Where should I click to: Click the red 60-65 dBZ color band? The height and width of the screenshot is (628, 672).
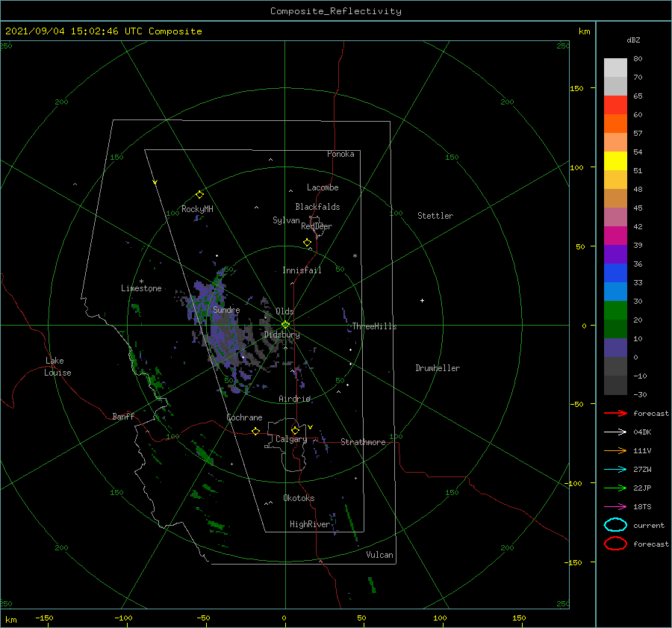[615, 105]
